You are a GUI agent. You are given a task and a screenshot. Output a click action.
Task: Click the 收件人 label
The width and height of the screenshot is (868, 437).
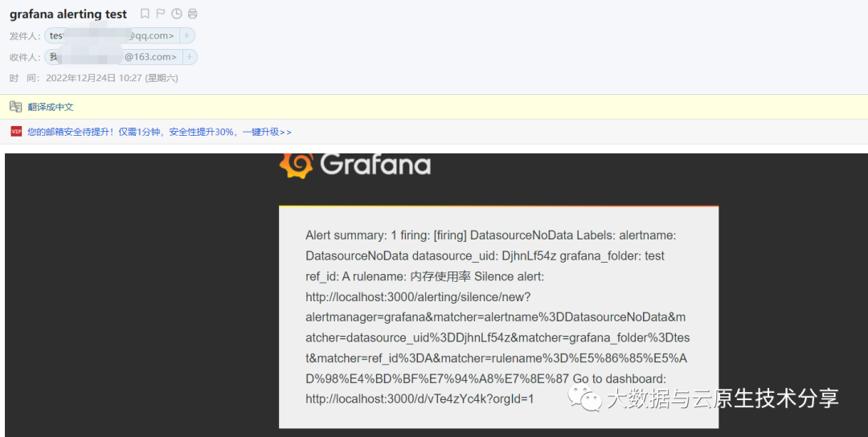(25, 57)
